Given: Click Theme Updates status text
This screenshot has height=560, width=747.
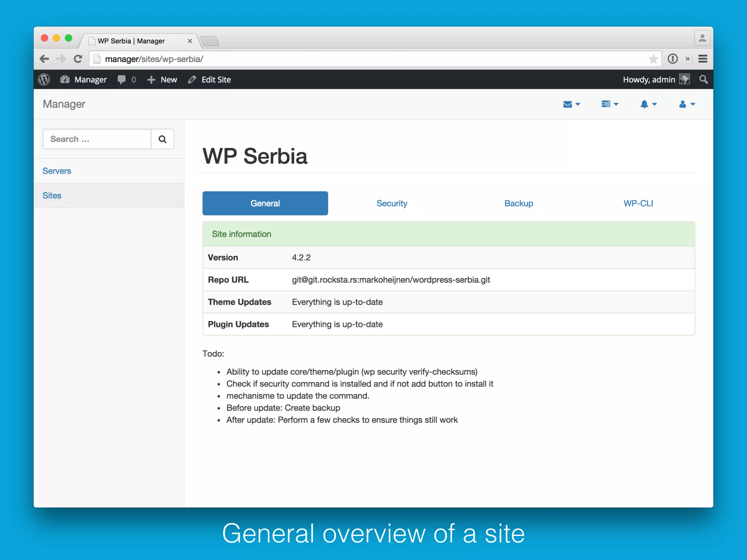Looking at the screenshot, I should (337, 302).
